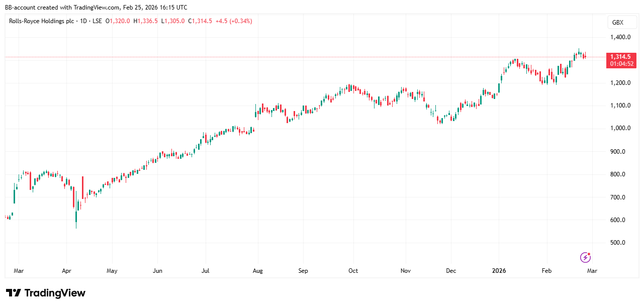Click the 2026 year label on time axis
This screenshot has width=644, height=308.
tap(499, 271)
